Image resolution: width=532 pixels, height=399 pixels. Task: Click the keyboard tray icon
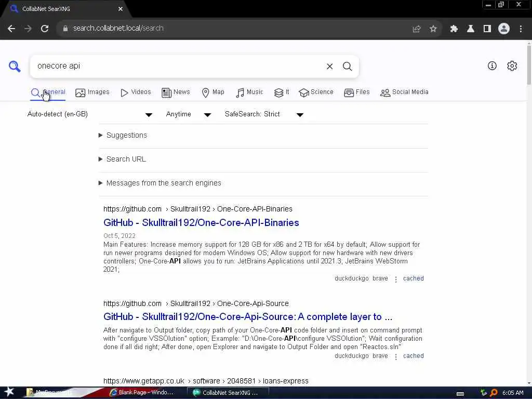coord(460,394)
